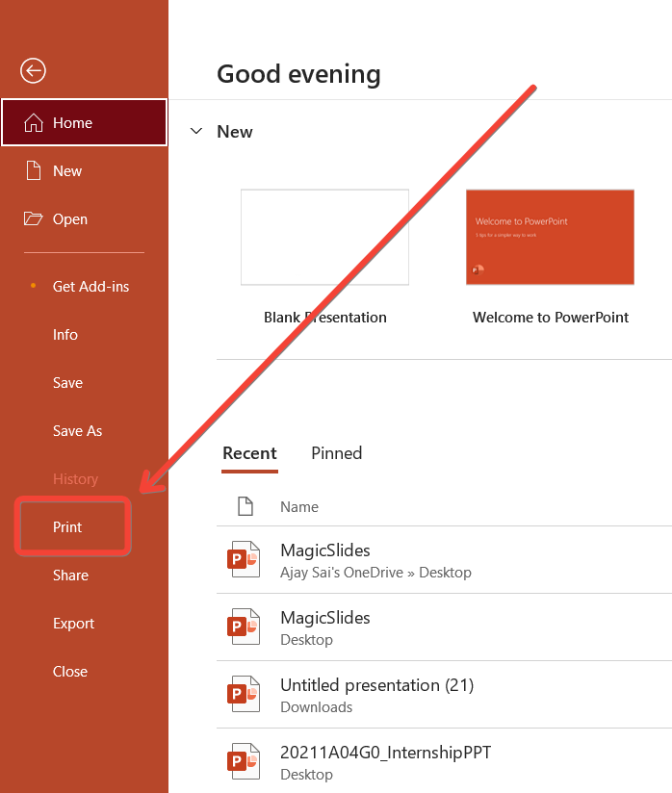The image size is (672, 793).
Task: Click the greyed History item
Action: (75, 478)
